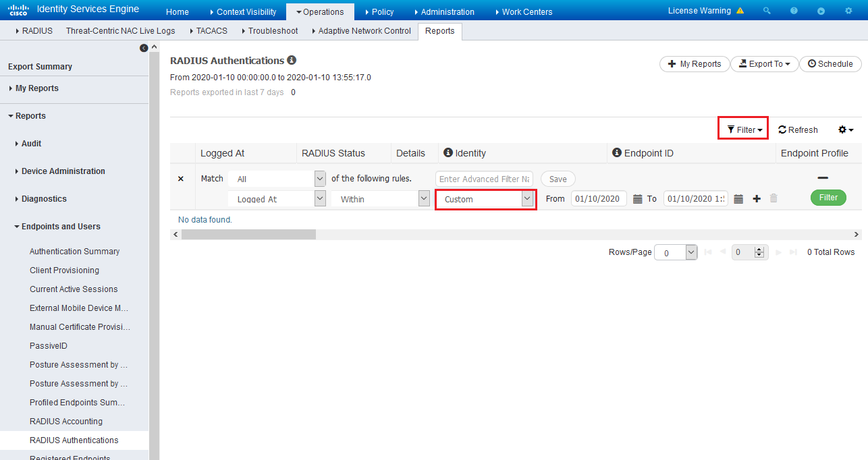Open the calendar picker for the From date

pos(637,199)
